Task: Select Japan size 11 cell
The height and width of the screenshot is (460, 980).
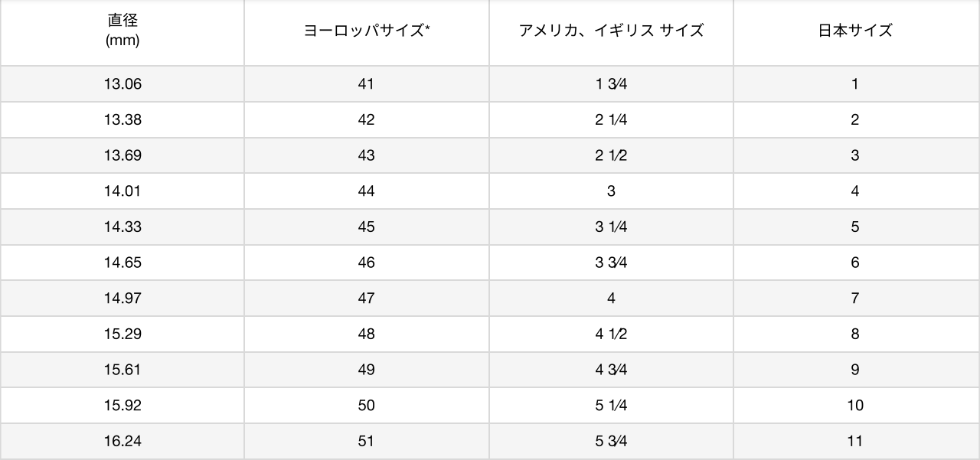Action: point(855,442)
